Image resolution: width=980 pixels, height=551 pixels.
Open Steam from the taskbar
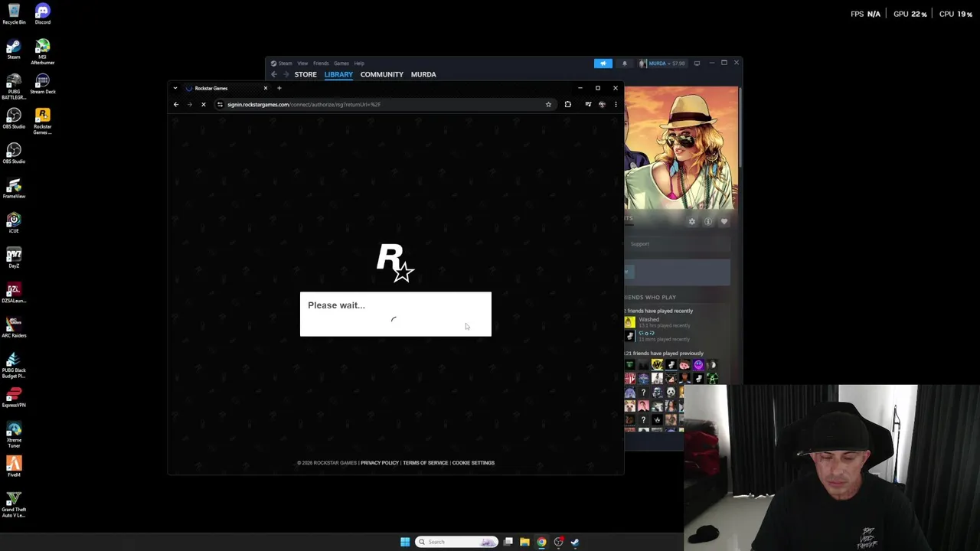pyautogui.click(x=575, y=542)
